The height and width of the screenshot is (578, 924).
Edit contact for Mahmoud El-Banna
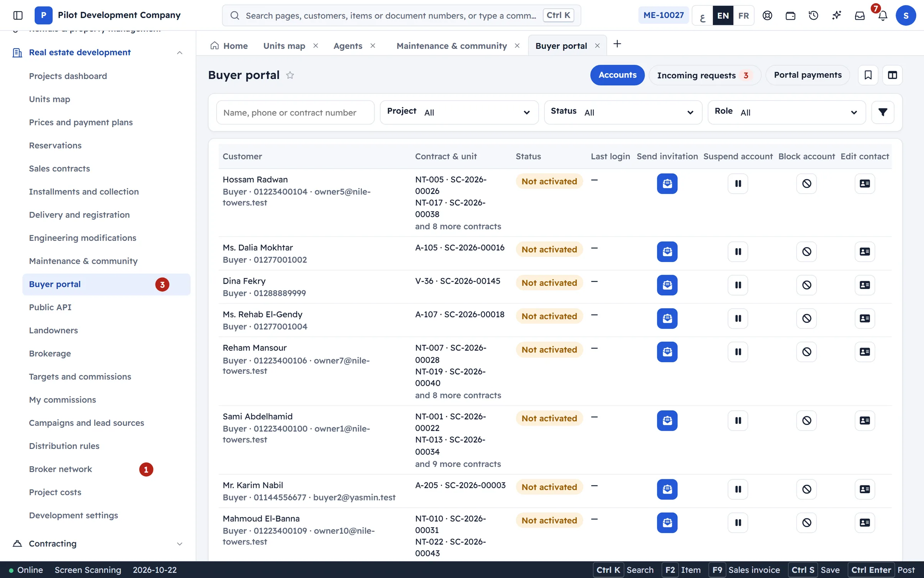point(865,523)
